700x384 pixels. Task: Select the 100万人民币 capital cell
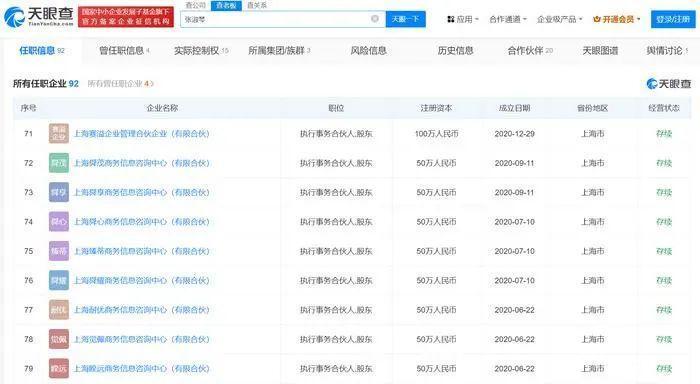[x=437, y=134]
